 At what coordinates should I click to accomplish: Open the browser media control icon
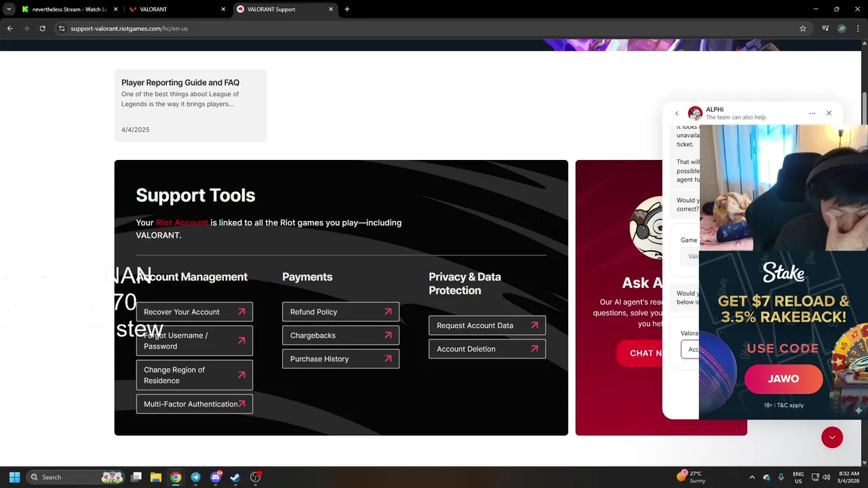coord(825,28)
